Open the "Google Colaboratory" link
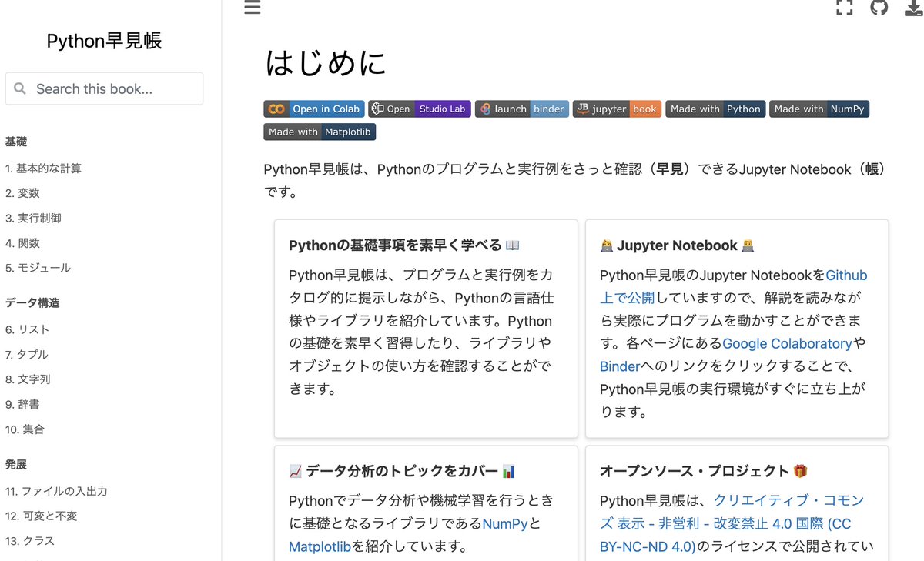This screenshot has width=924, height=561. click(x=787, y=343)
